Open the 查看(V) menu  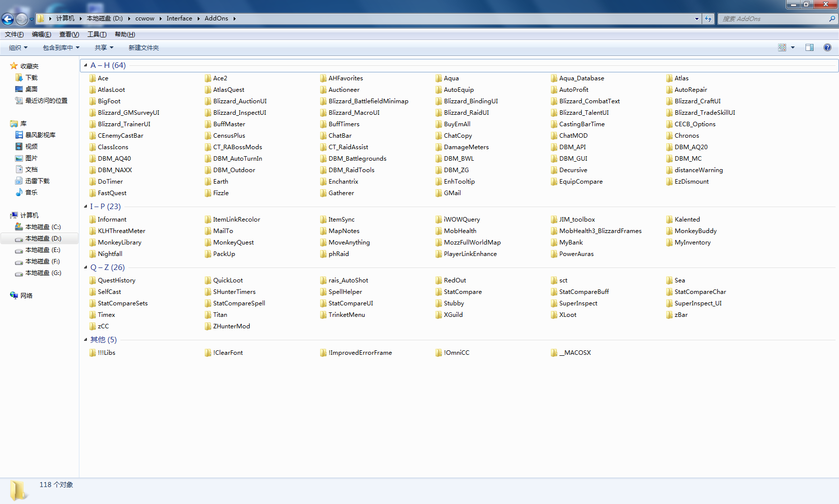69,34
